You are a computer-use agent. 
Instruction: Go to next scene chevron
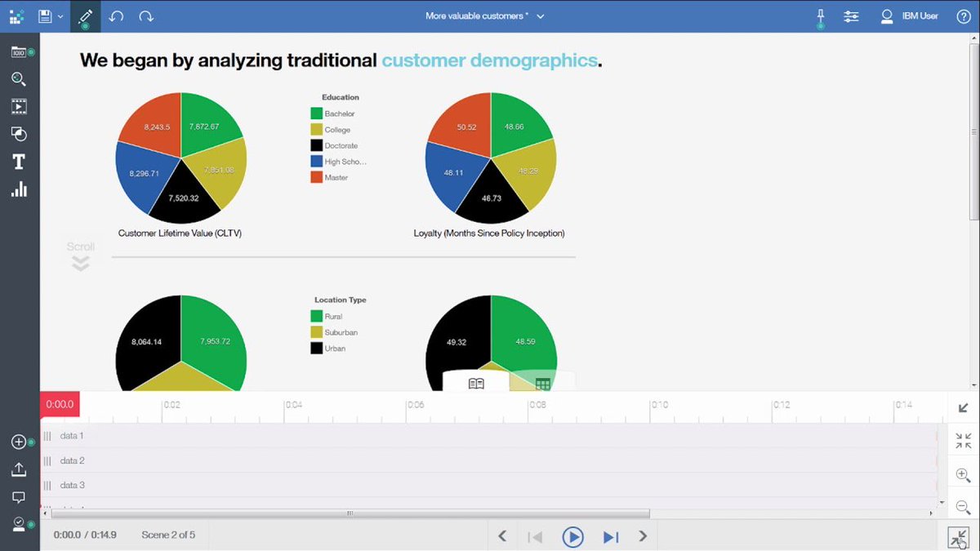pos(643,536)
